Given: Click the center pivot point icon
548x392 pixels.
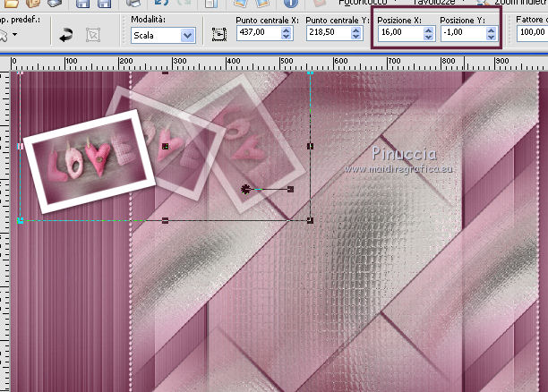Looking at the screenshot, I should [x=219, y=34].
